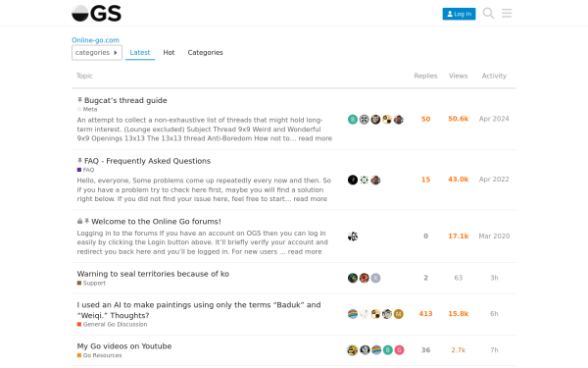Open FAQ - Frequently Asked Questions topic
Image resolution: width=588 pixels, height=368 pixels.
[x=147, y=161]
